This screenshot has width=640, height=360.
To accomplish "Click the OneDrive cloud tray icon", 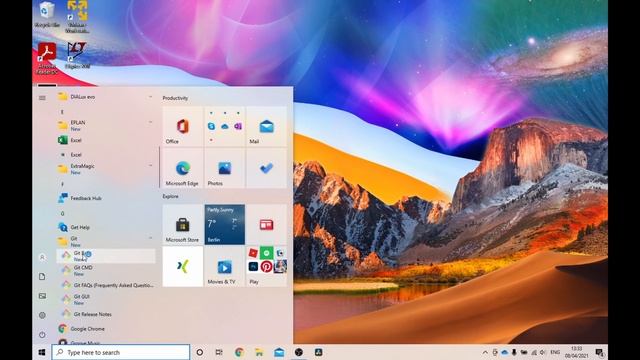I will tap(504, 352).
